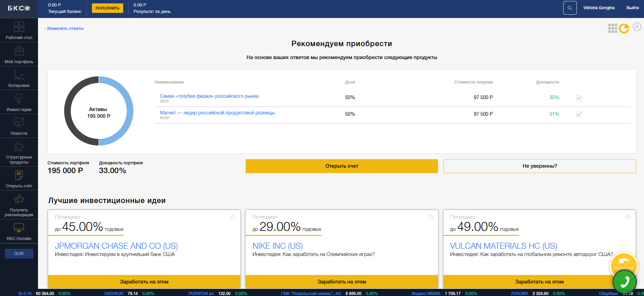Open Получить рекомендации thumbs-up icon
This screenshot has height=296, width=644.
click(x=19, y=199)
